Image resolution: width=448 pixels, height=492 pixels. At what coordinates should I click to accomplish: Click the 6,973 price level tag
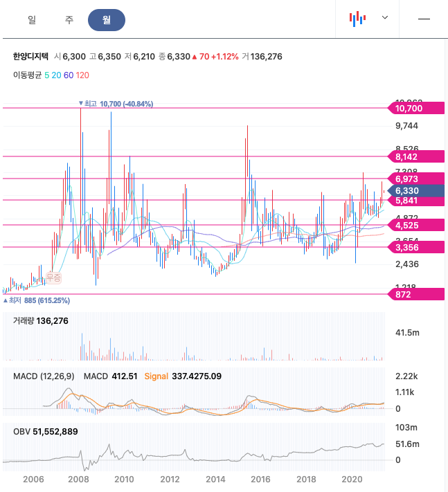(416, 179)
